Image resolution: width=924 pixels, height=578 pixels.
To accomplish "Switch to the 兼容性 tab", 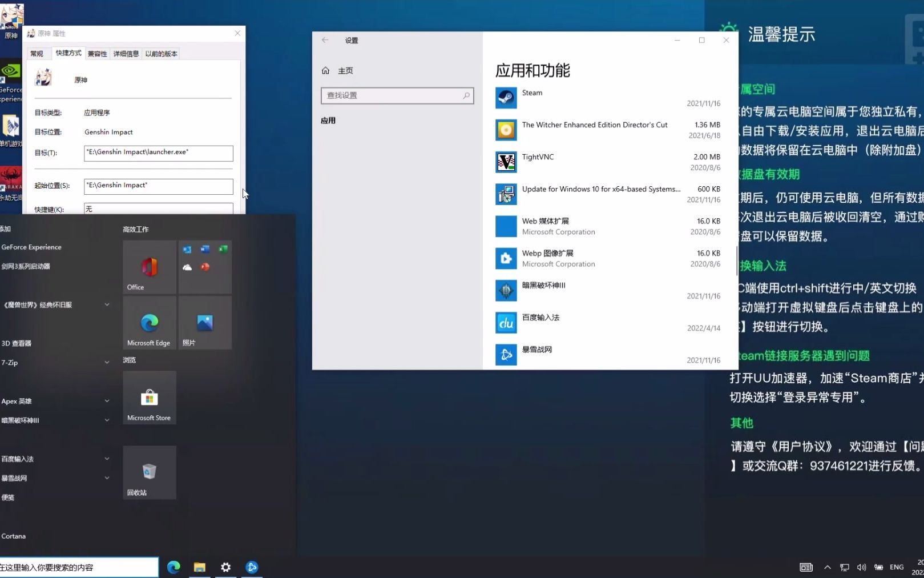I will [97, 53].
